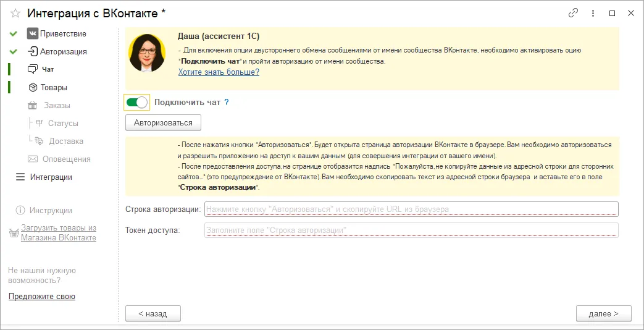Open the Приветствие step

click(63, 34)
